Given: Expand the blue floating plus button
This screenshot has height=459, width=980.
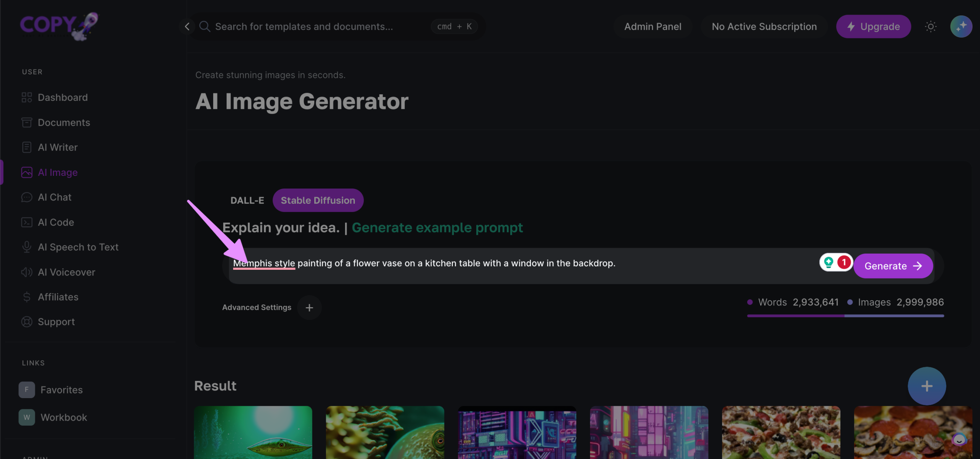Looking at the screenshot, I should 926,386.
